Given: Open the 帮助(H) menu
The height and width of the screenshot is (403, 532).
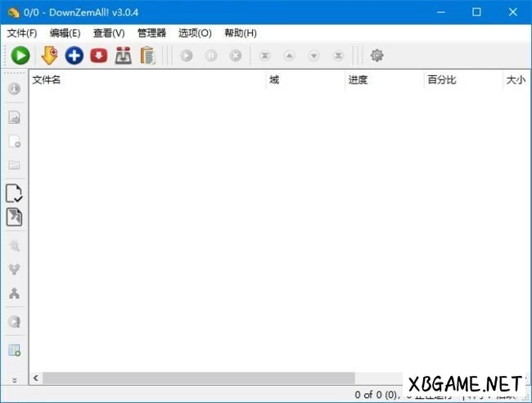Looking at the screenshot, I should (240, 33).
